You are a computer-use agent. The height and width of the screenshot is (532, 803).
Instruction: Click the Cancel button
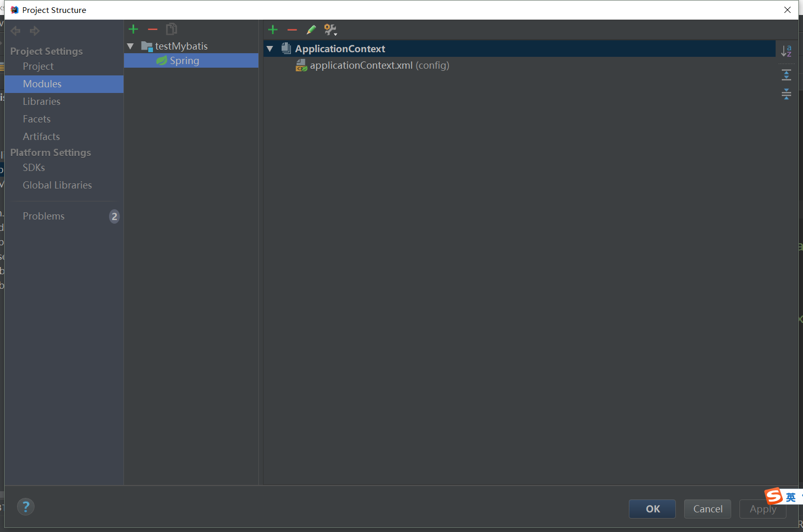click(707, 509)
